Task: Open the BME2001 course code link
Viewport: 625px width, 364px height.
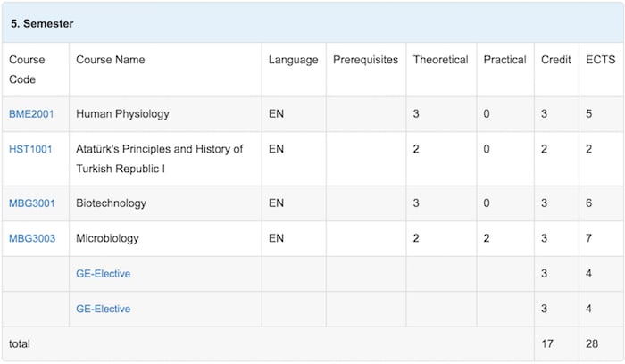Action: coord(31,114)
